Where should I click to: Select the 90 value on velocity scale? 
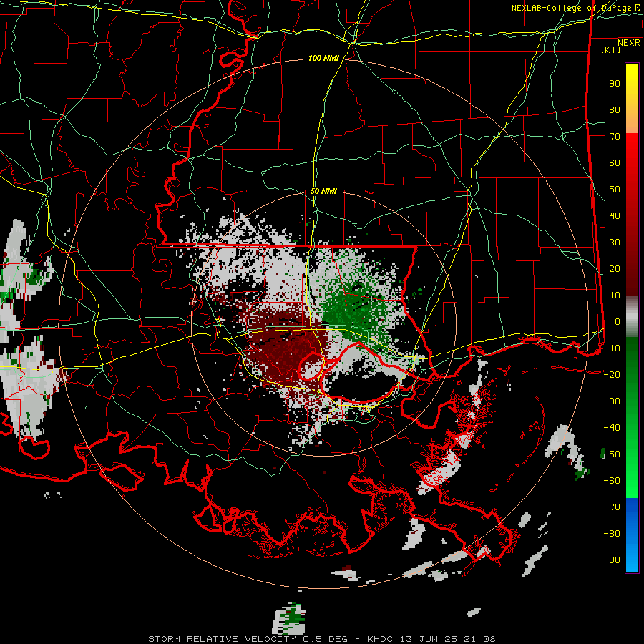coord(615,84)
